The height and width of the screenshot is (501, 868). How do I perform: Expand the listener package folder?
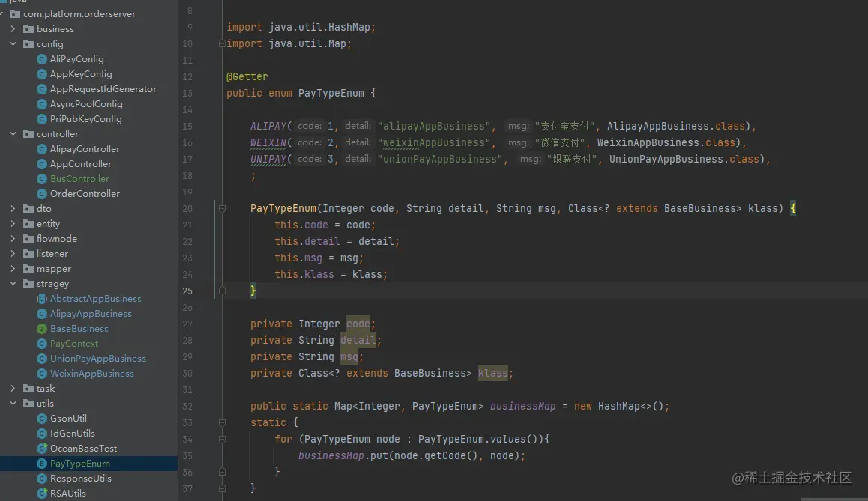[13, 253]
